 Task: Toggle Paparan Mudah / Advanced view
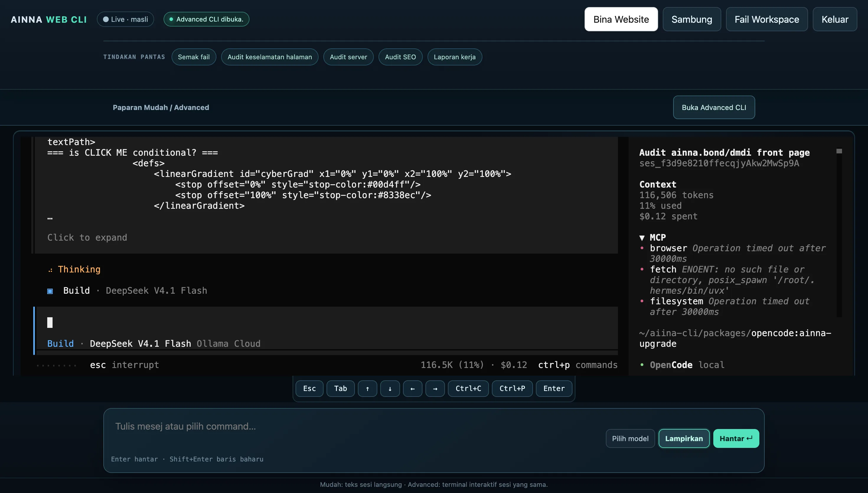pyautogui.click(x=161, y=107)
